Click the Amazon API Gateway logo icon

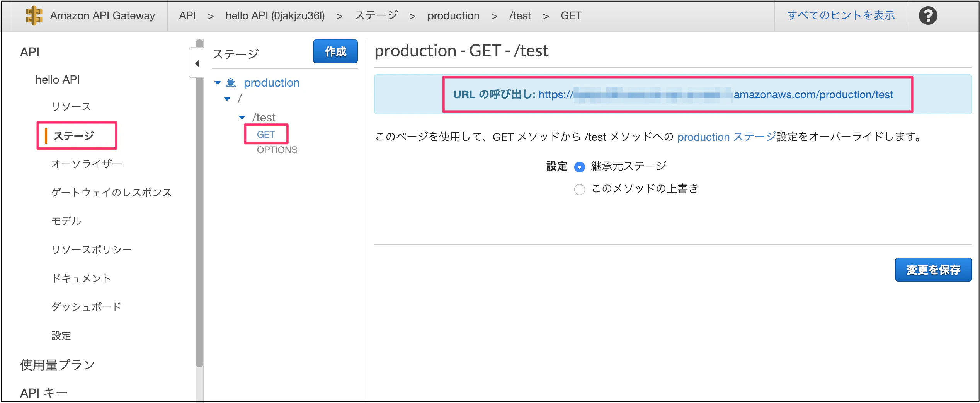[34, 15]
